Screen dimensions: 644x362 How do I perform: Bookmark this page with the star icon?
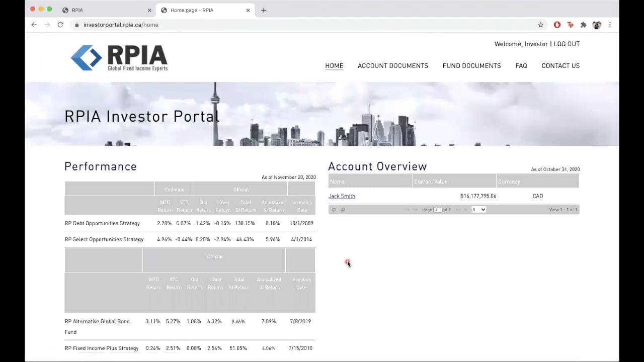tap(540, 25)
